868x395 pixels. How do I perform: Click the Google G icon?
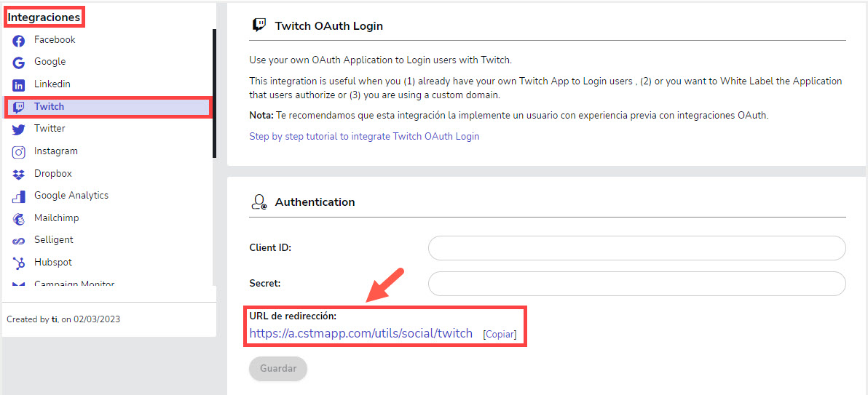point(19,63)
